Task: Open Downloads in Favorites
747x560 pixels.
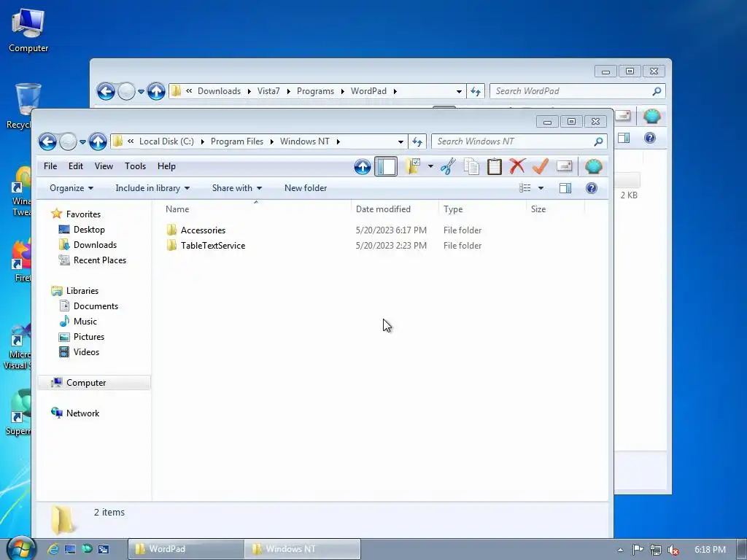Action: click(x=95, y=245)
